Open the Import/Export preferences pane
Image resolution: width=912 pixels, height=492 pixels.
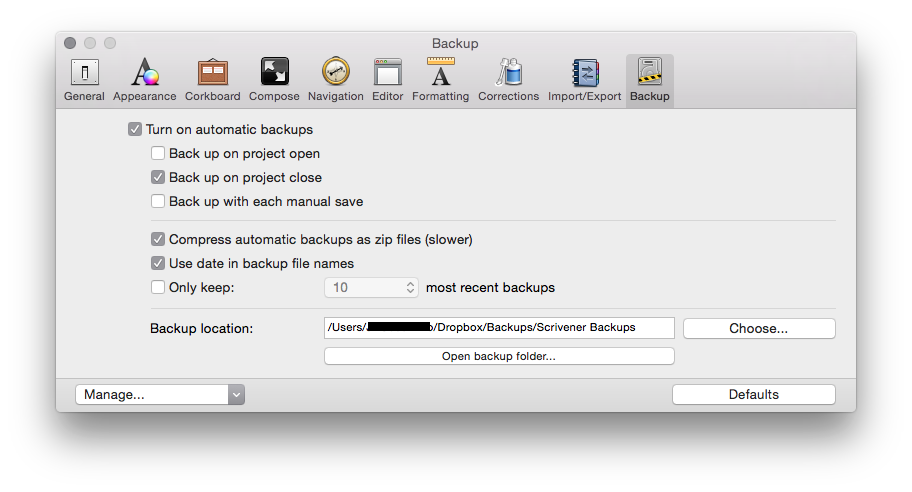coord(584,80)
